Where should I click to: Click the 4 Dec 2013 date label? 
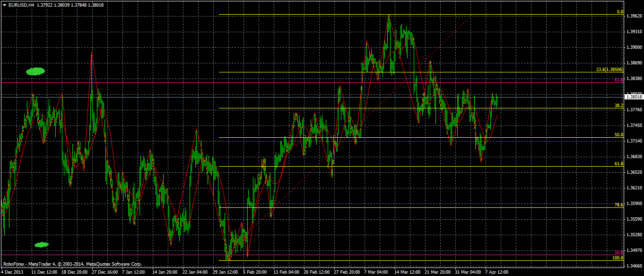point(11,273)
